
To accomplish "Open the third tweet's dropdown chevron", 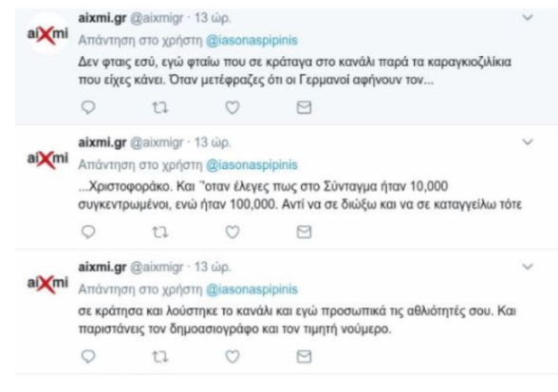I will coord(528,267).
